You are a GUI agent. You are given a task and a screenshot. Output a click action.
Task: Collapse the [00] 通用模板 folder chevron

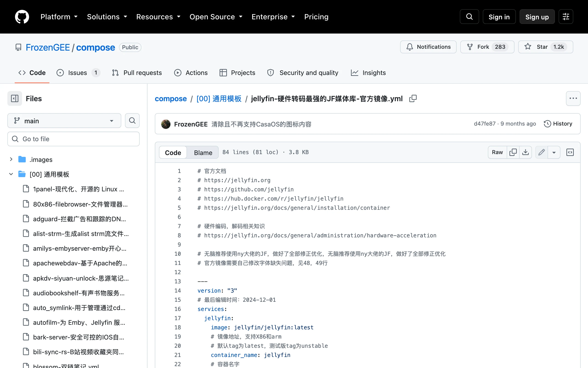(11, 174)
